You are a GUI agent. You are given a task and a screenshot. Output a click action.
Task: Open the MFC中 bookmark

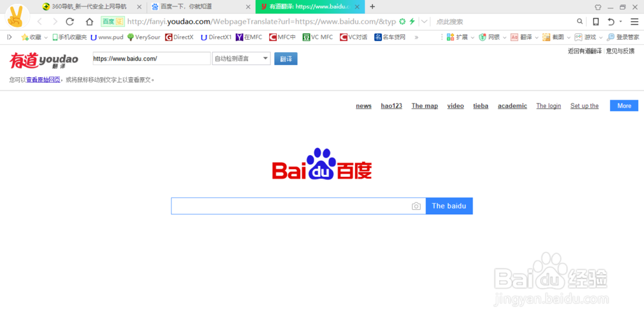pos(283,37)
